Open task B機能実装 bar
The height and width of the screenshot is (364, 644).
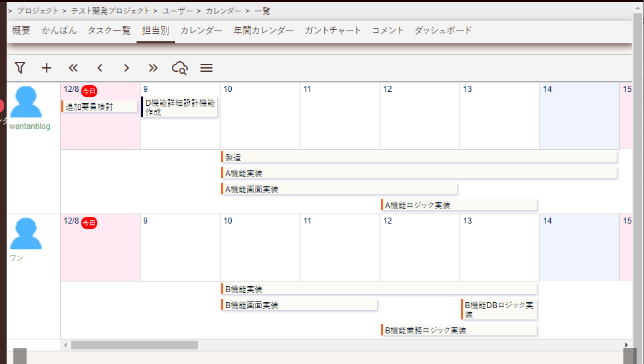click(379, 289)
